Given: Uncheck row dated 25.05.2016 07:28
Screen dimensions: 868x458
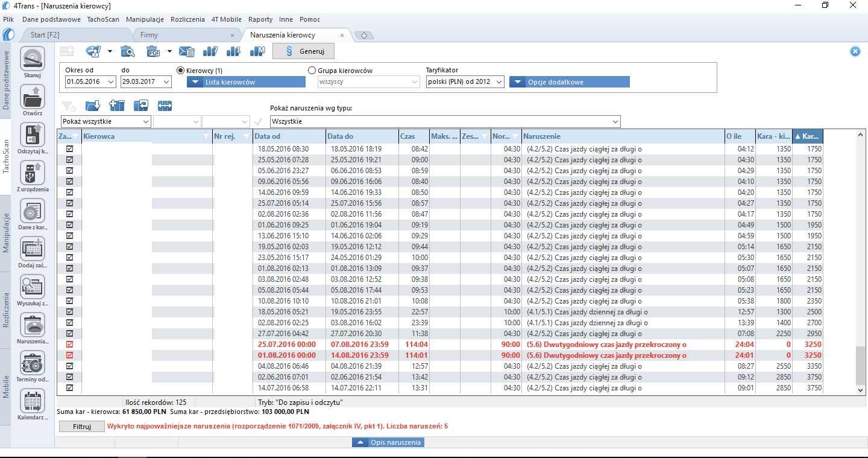Looking at the screenshot, I should pos(69,159).
